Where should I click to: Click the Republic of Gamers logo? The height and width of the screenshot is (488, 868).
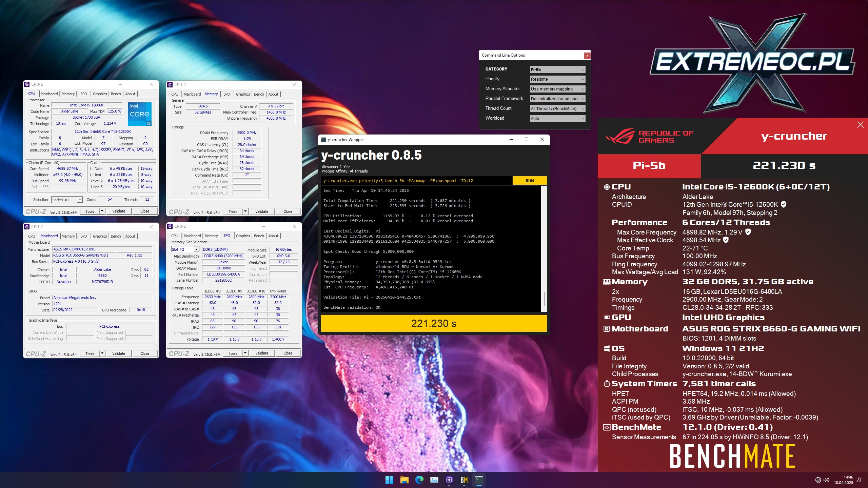(649, 136)
